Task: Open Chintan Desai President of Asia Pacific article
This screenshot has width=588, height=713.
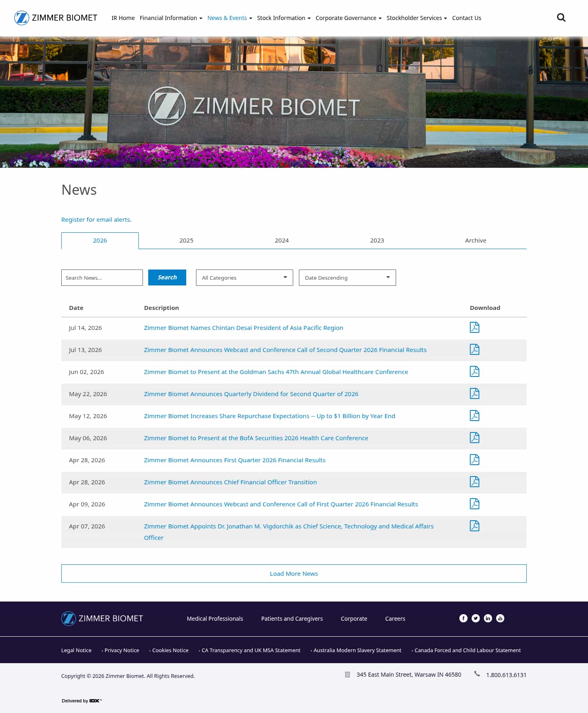Action: coord(243,328)
